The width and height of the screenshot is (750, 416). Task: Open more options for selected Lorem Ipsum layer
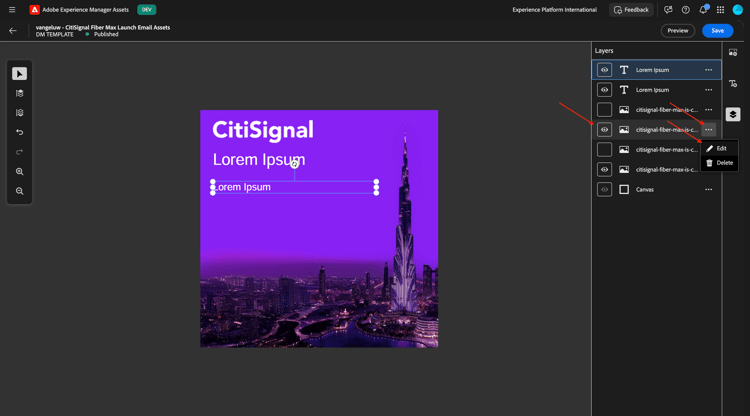point(708,70)
